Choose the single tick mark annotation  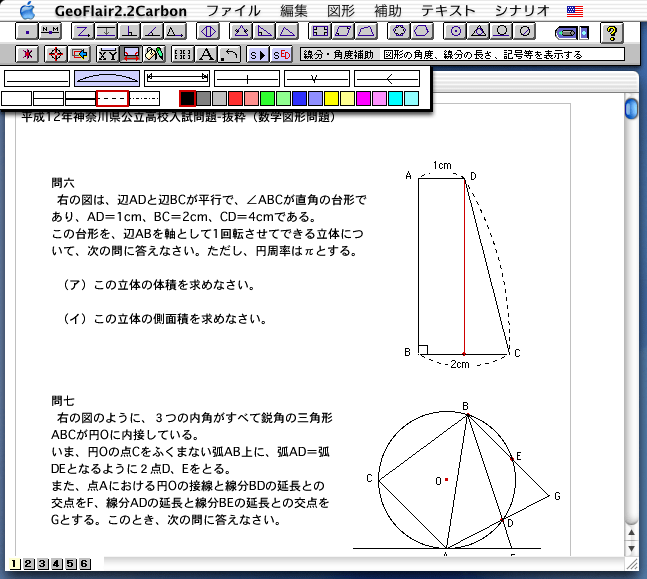point(247,78)
